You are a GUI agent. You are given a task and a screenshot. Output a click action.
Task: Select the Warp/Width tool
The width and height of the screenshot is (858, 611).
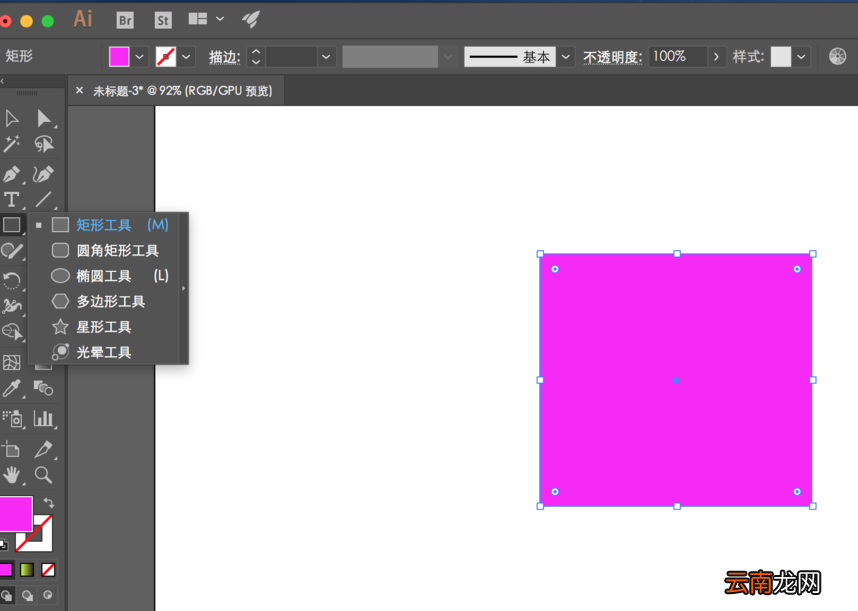(x=11, y=306)
